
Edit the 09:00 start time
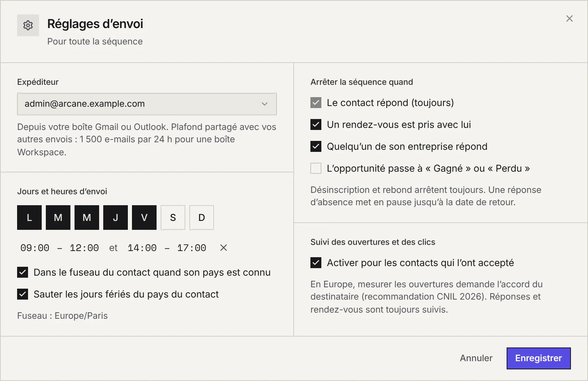click(x=35, y=248)
